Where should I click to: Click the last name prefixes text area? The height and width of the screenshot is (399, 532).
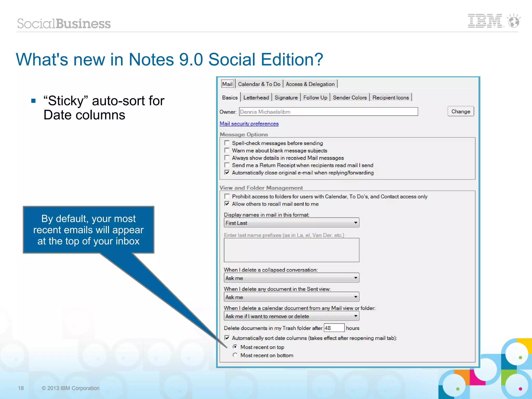coord(291,250)
